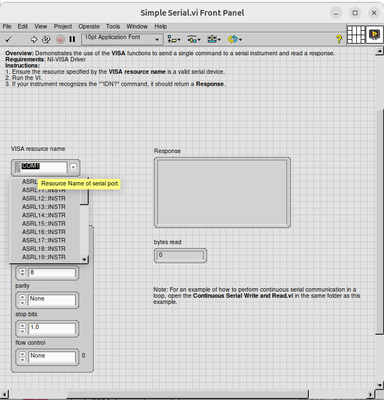This screenshot has width=384, height=400.
Task: Click the resource list scroll-down arrow
Action: pyautogui.click(x=84, y=259)
